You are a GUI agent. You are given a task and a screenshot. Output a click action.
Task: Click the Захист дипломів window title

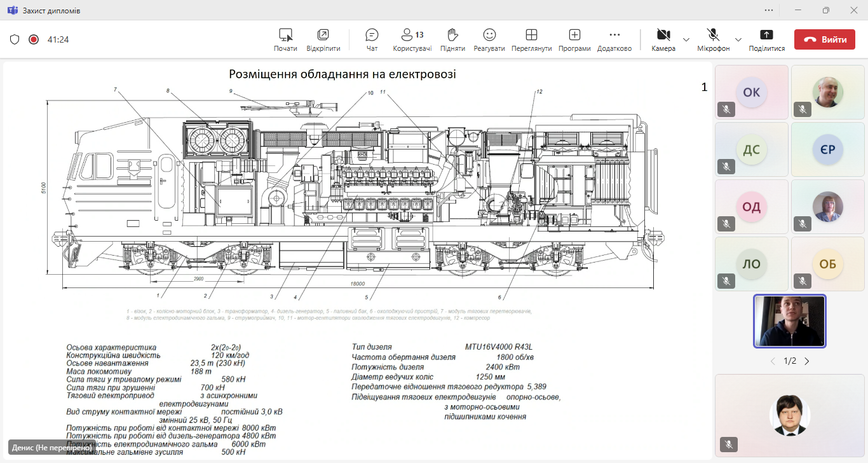[x=51, y=11]
